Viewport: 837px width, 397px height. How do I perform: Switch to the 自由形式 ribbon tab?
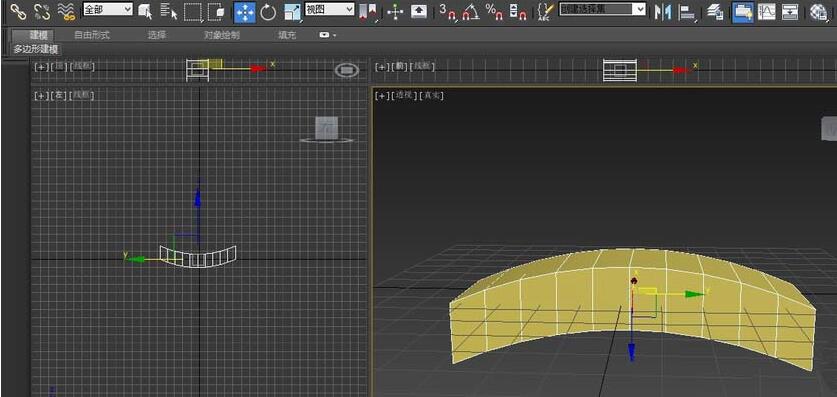click(x=91, y=35)
